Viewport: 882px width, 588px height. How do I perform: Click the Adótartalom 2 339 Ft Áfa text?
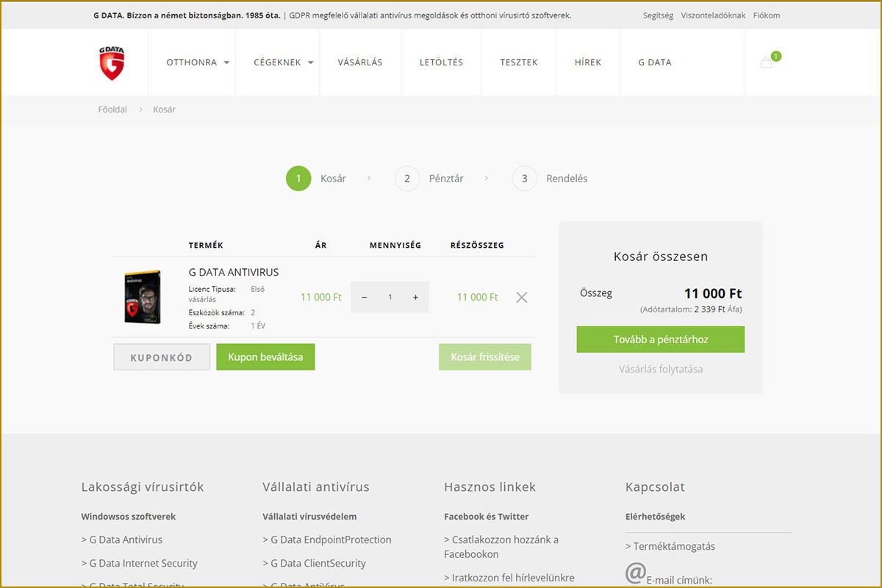pyautogui.click(x=691, y=309)
